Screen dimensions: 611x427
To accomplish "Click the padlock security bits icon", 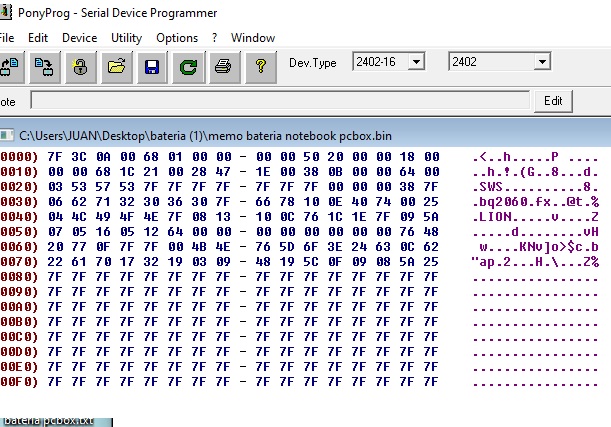I will (81, 67).
